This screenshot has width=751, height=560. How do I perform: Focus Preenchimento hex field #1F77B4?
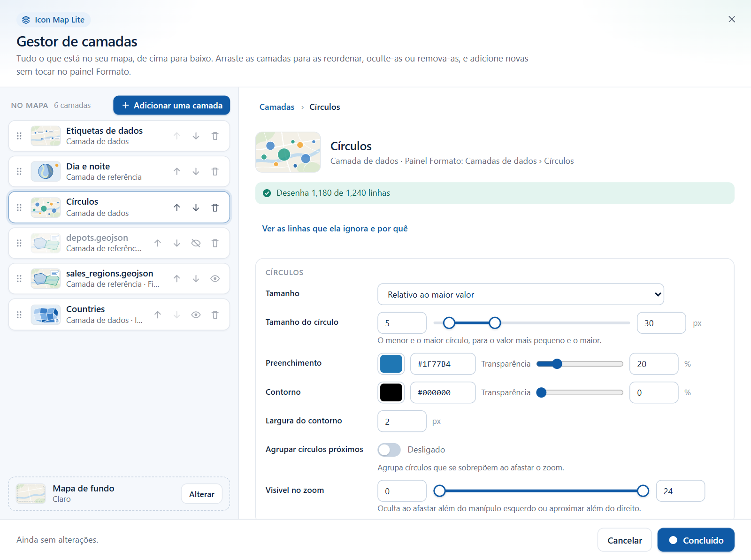point(443,364)
